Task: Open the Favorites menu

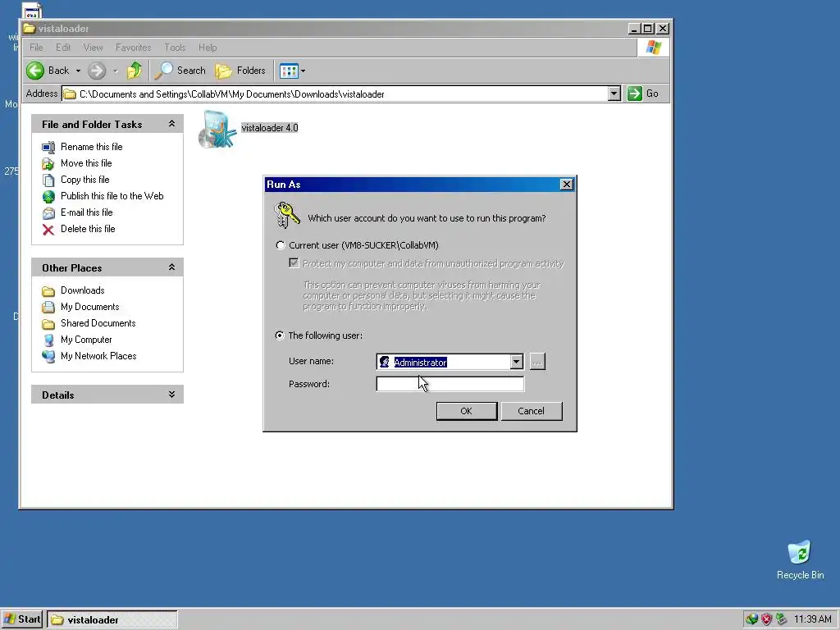Action: pos(134,47)
